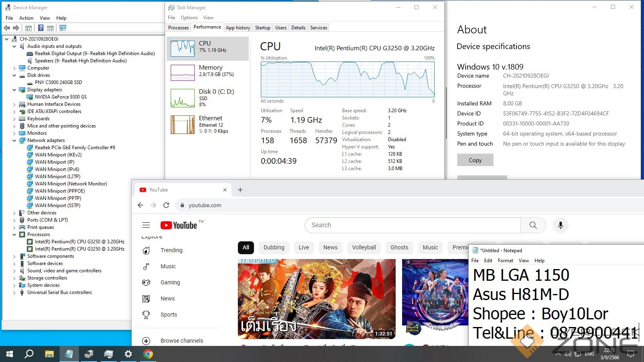Expand the Monitors device category

coord(14,133)
